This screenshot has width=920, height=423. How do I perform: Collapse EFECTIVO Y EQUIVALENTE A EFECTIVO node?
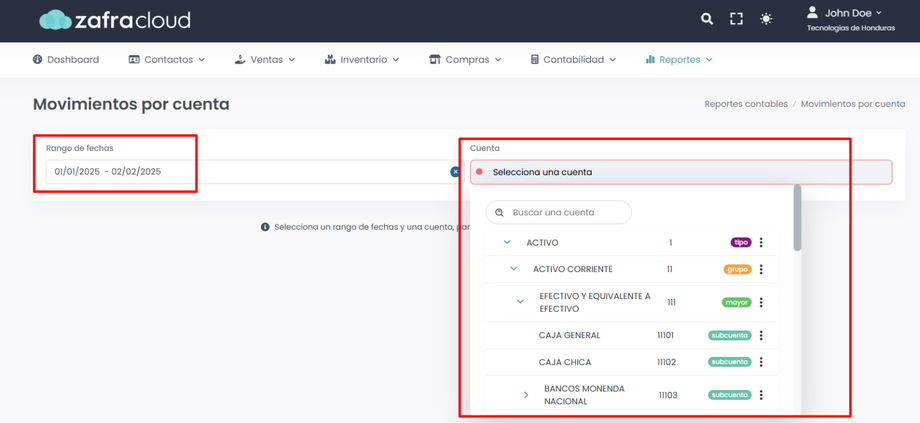pyautogui.click(x=520, y=302)
